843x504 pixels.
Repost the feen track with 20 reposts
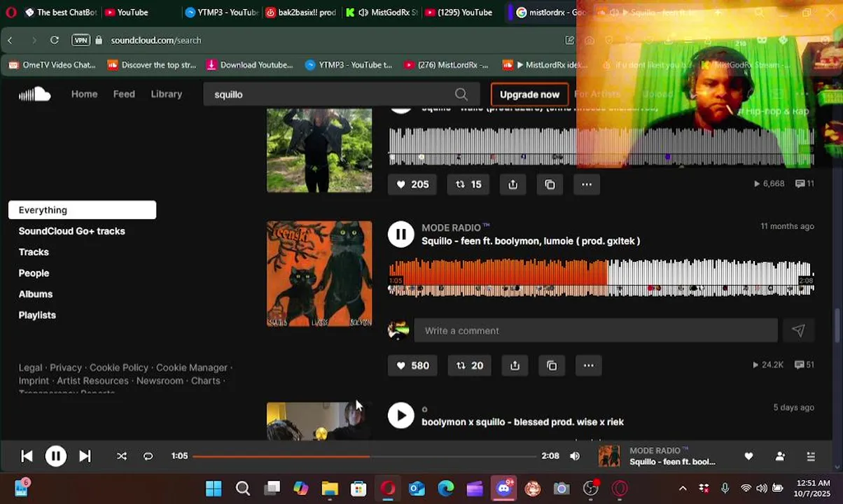coord(470,365)
